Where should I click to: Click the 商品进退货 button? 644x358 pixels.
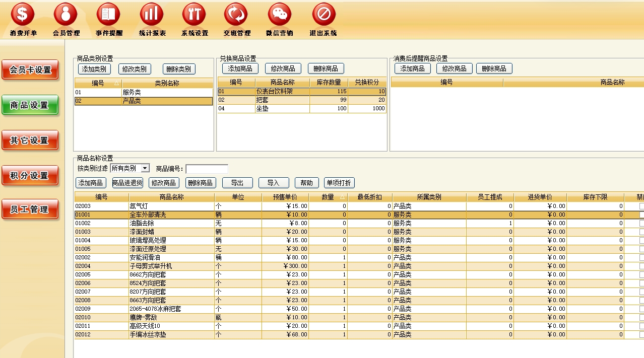click(127, 183)
